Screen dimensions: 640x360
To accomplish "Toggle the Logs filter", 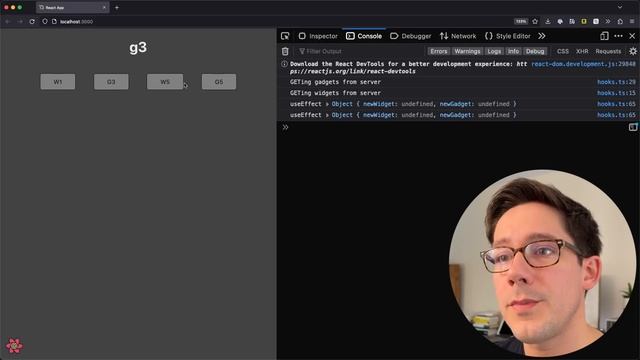I will coord(494,51).
